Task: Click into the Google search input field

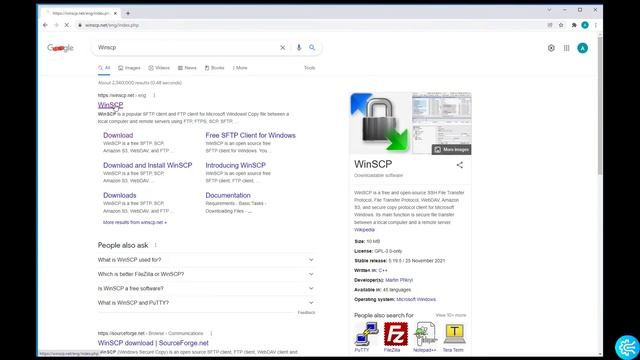Action: (x=186, y=48)
